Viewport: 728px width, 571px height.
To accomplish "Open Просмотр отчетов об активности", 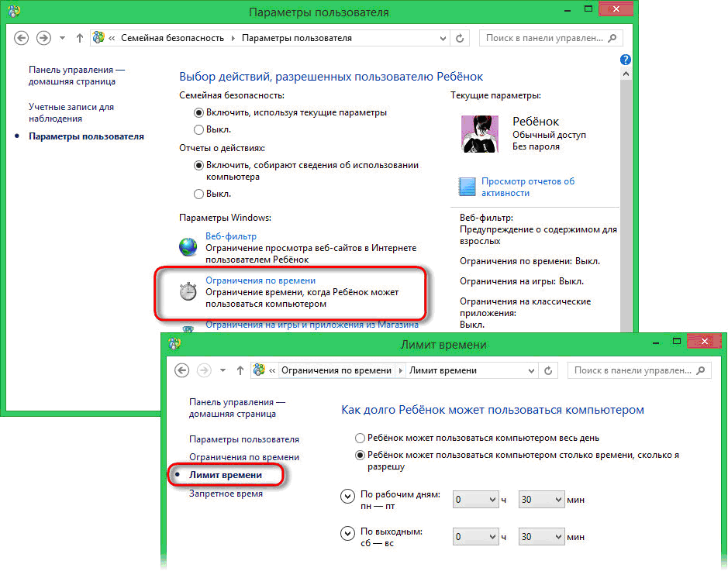I will pyautogui.click(x=528, y=187).
